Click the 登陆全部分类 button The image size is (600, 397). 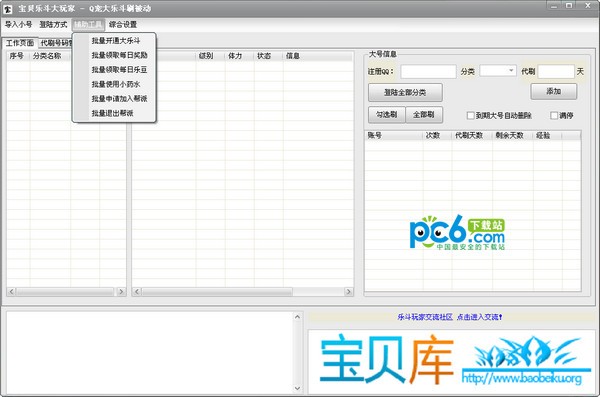tap(405, 92)
